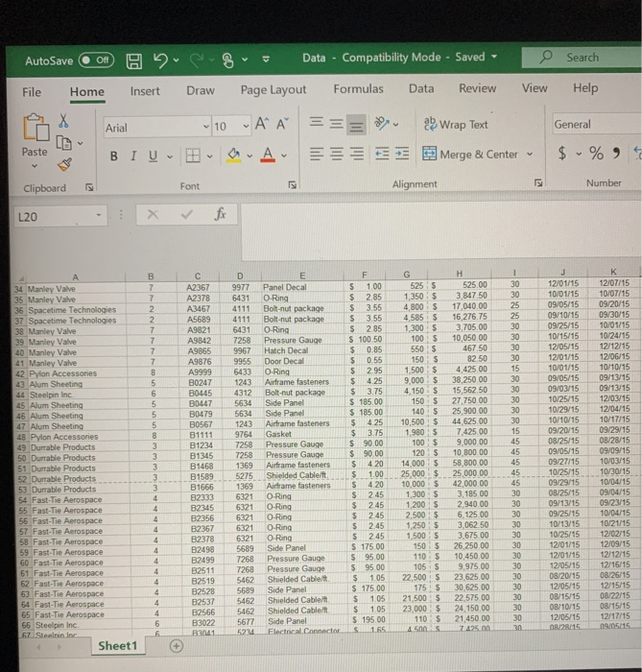Click the Search box in title bar
This screenshot has width=642, height=672.
582,57
